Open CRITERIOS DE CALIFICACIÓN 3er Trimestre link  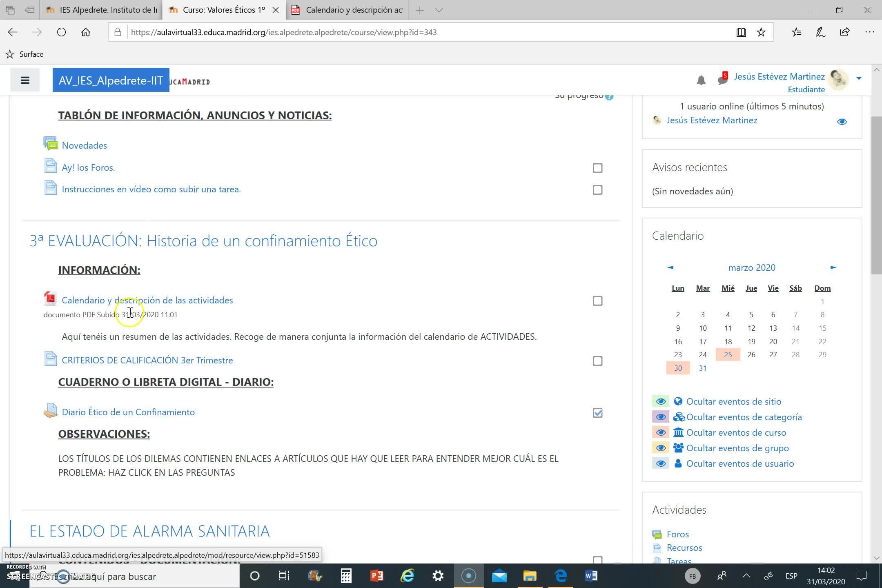tap(147, 360)
